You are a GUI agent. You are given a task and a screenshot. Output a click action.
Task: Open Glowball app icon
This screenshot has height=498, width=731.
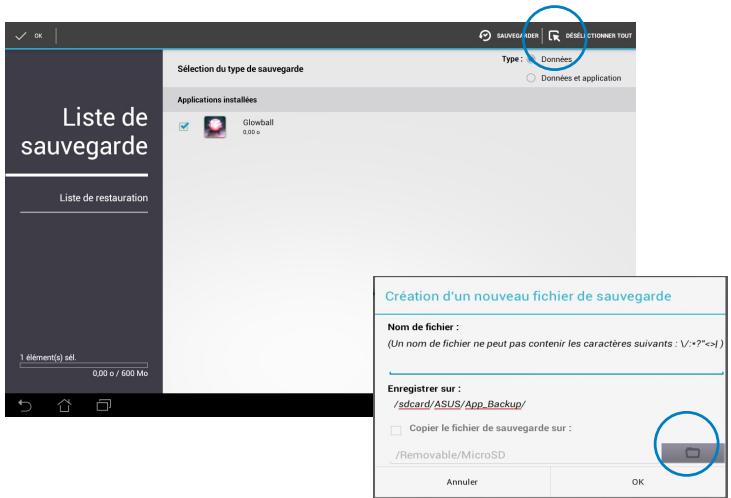coord(215,127)
